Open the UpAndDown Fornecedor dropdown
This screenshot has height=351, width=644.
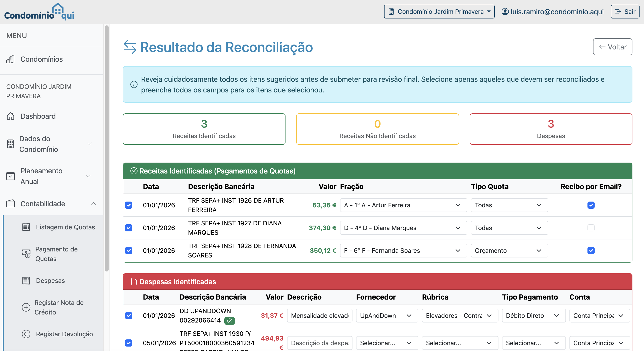[387, 316]
